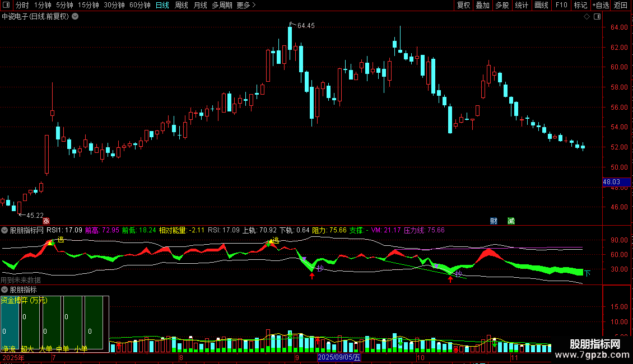
Task: Select the 30分钟 period tab
Action: 114,5
